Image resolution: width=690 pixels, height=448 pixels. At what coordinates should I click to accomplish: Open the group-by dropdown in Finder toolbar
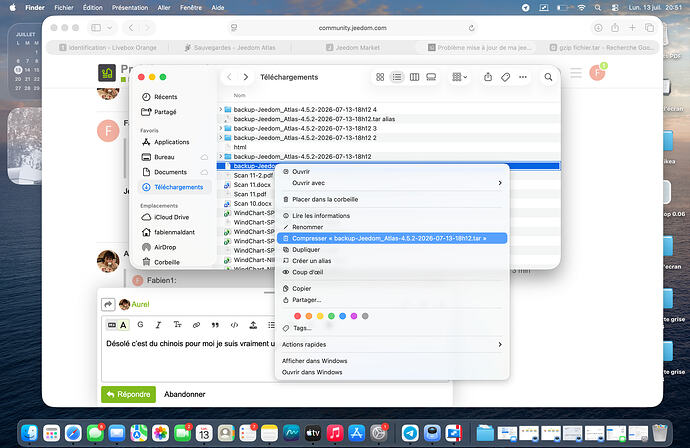tap(459, 77)
